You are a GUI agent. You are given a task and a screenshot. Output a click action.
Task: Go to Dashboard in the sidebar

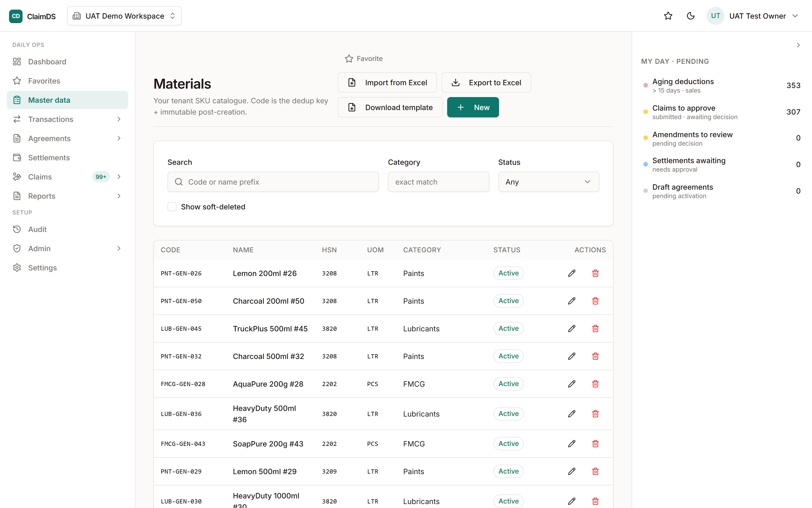[x=67, y=62]
